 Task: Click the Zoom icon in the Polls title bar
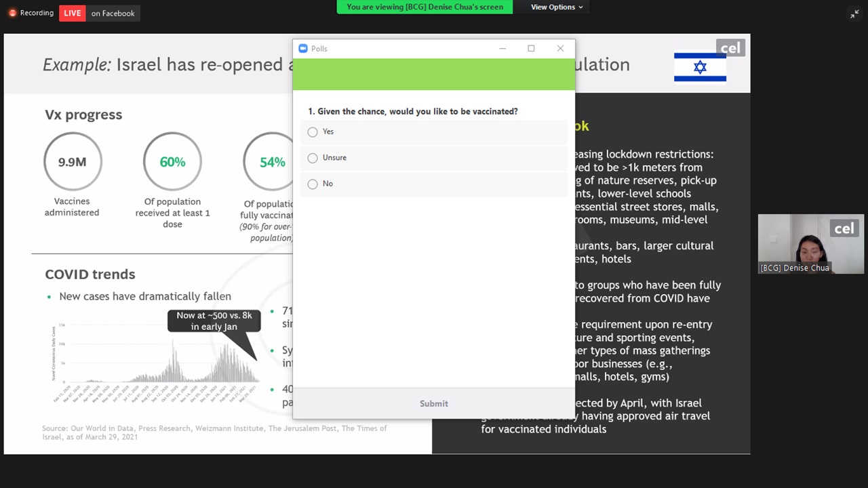[303, 49]
